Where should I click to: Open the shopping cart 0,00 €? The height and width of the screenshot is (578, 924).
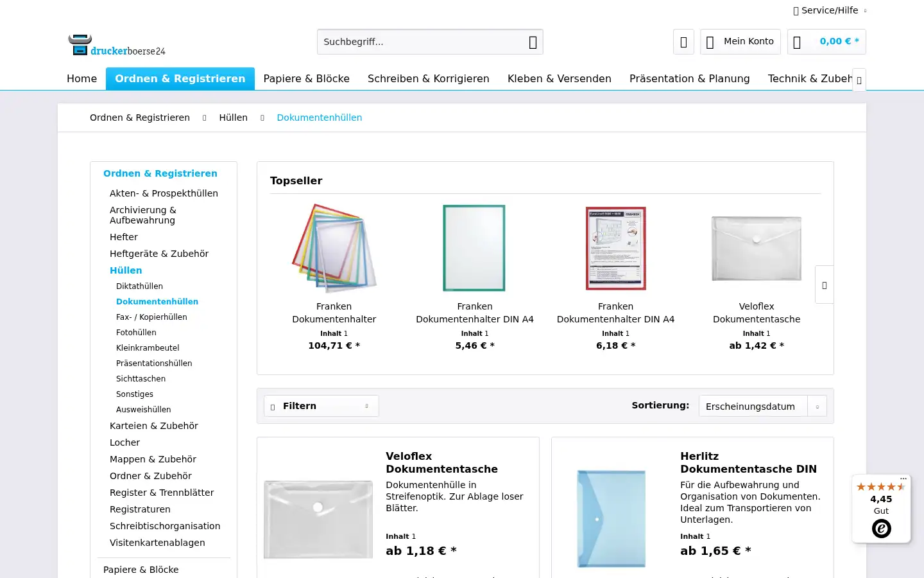tap(826, 42)
